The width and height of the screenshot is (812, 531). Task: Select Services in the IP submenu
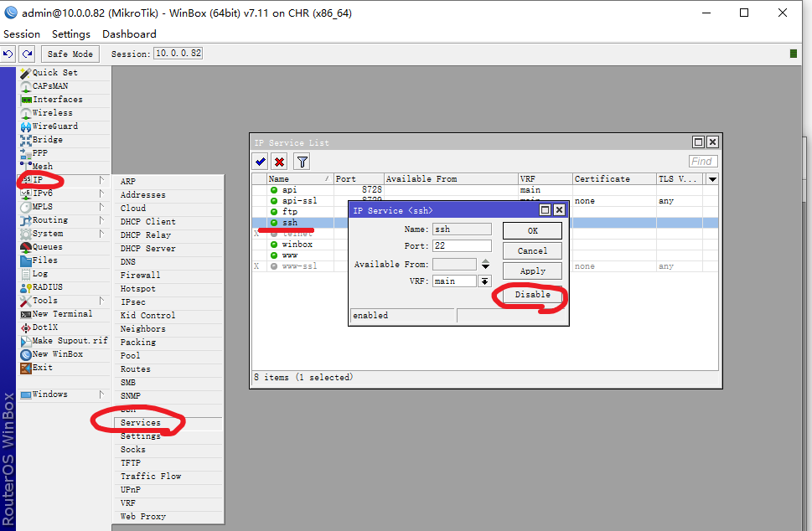click(168, 423)
